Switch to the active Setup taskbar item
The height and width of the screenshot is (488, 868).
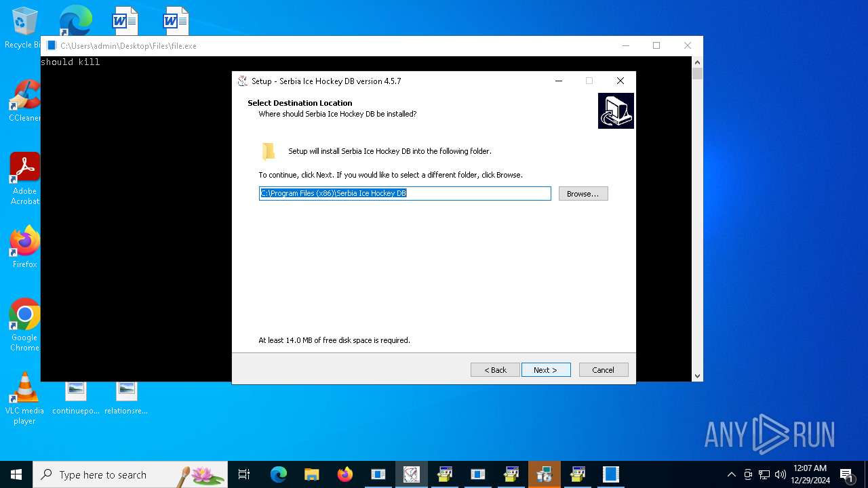411,474
